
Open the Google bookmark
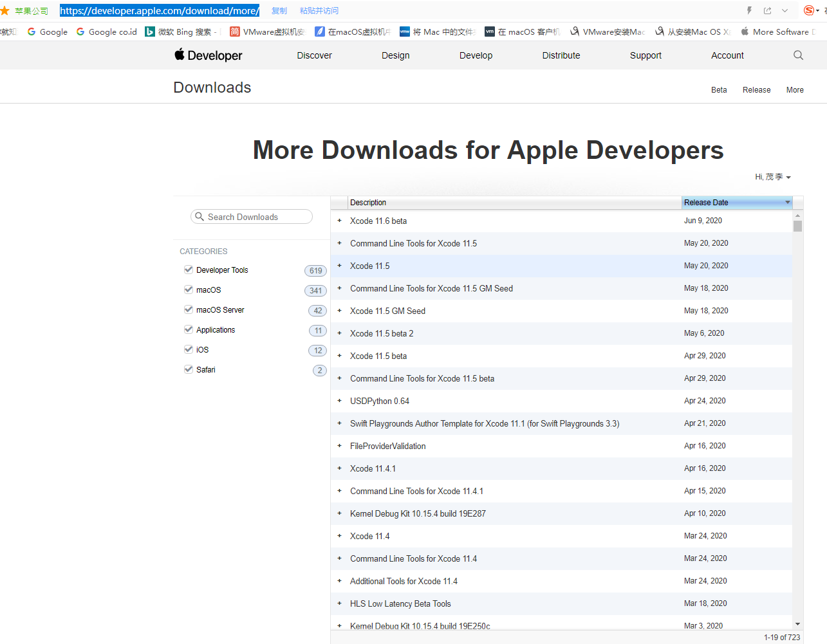(x=47, y=32)
